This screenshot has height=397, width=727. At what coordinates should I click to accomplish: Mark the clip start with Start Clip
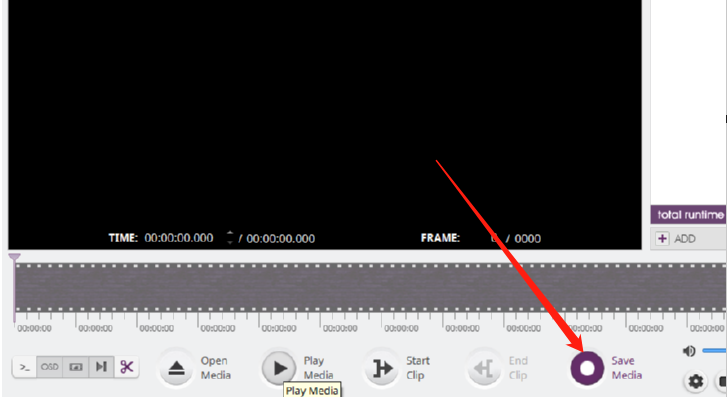point(382,368)
